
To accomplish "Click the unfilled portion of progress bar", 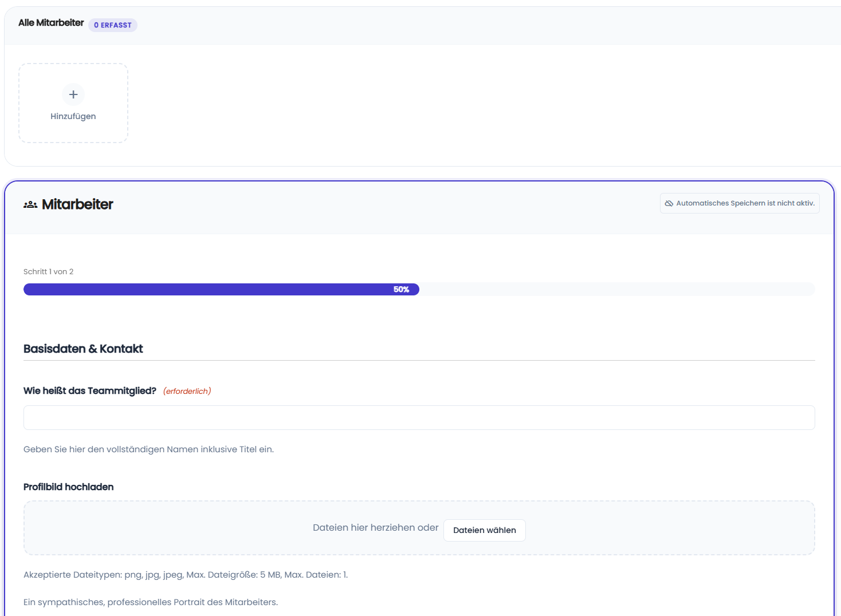I will click(x=616, y=290).
